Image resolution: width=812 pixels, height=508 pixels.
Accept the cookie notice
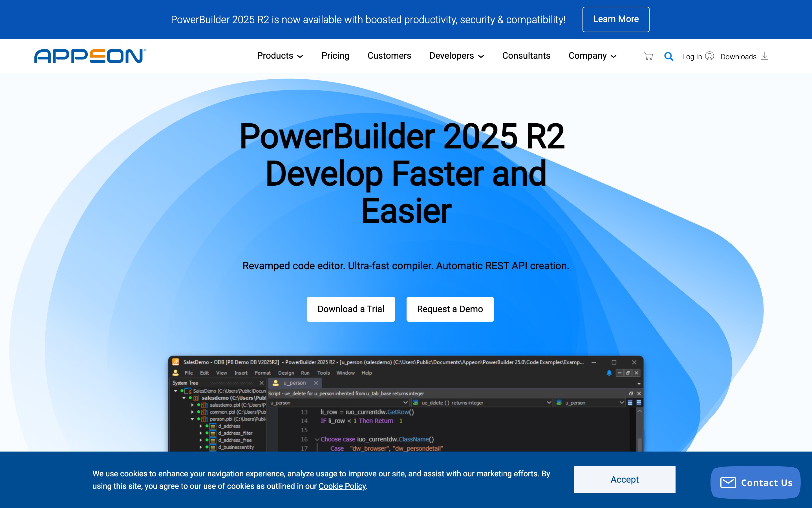pyautogui.click(x=625, y=479)
